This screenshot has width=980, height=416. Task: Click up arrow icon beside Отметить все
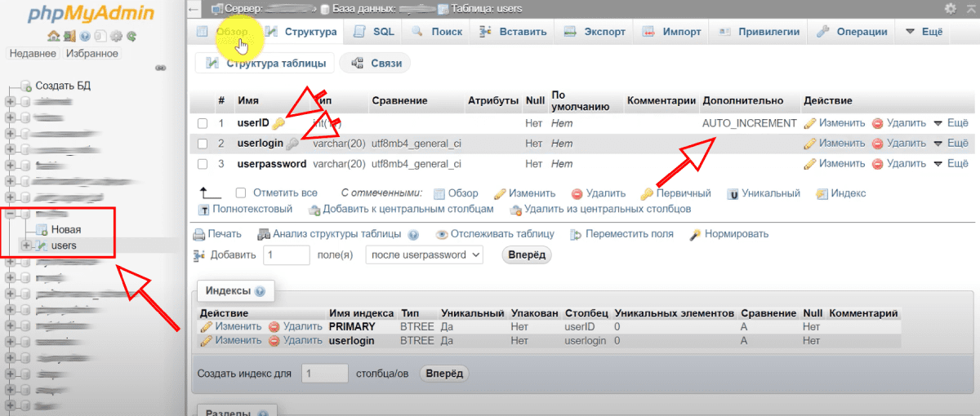click(x=211, y=193)
